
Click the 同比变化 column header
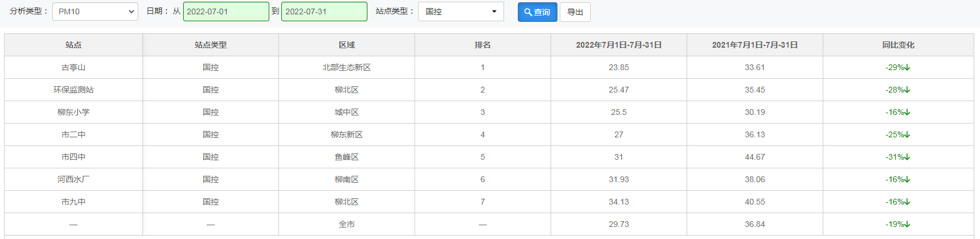click(898, 45)
